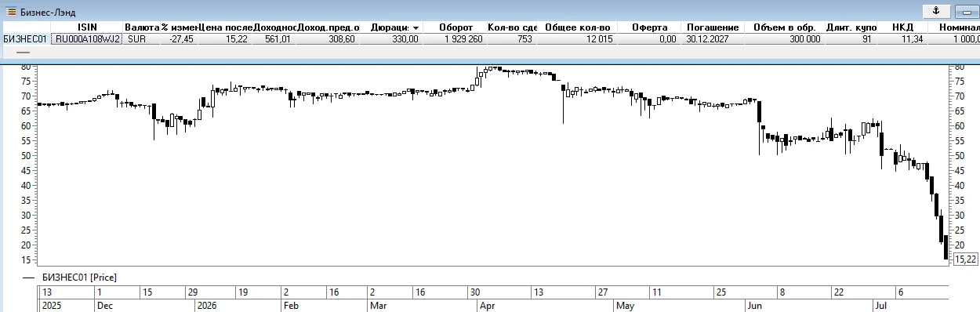Click the Feb label on the time axis
Image resolution: width=980 pixels, height=312 pixels.
click(290, 305)
